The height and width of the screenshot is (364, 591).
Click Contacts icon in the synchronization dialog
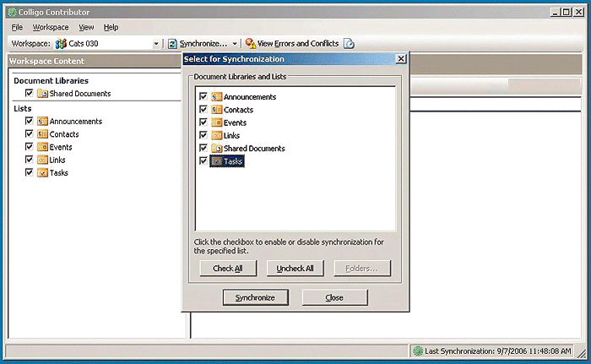[x=217, y=110]
